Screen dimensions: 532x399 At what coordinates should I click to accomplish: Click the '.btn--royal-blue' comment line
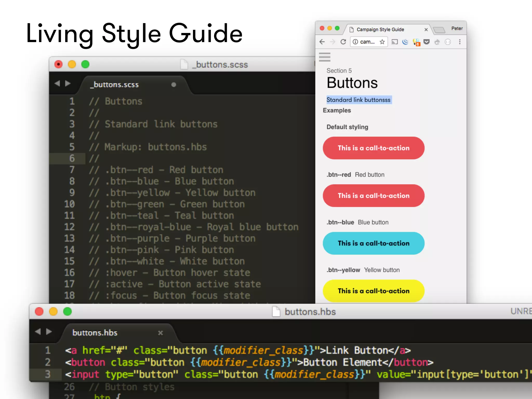[x=194, y=227]
